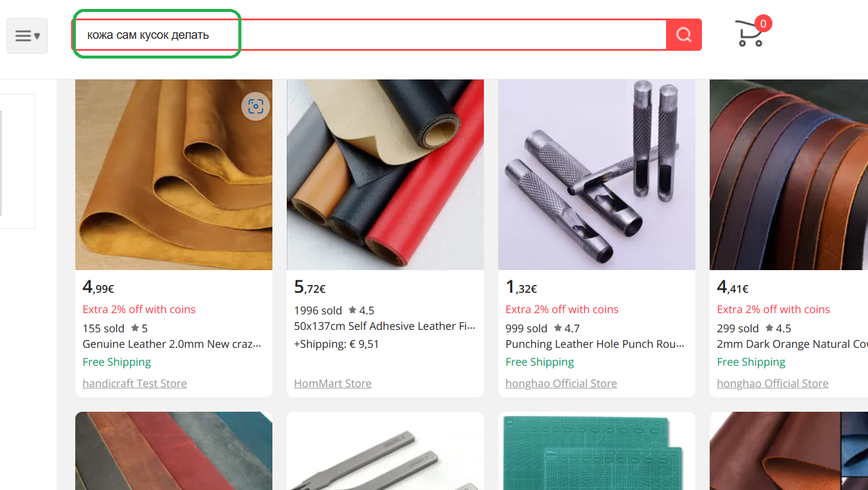Open handicraft Test Store link

[134, 384]
